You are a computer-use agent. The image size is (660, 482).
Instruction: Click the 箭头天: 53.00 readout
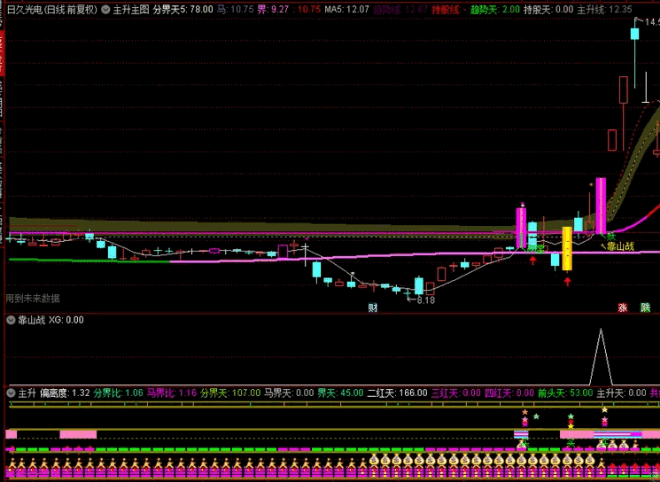[x=565, y=393]
